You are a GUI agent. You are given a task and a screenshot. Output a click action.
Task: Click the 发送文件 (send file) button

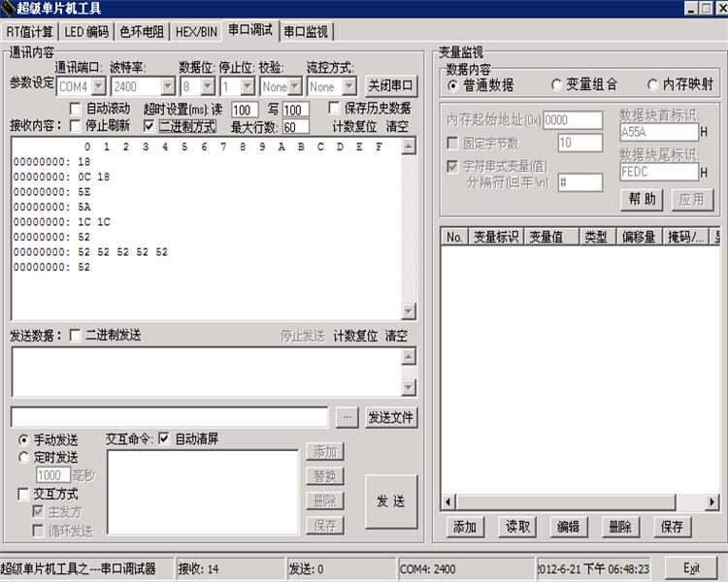[x=391, y=418]
